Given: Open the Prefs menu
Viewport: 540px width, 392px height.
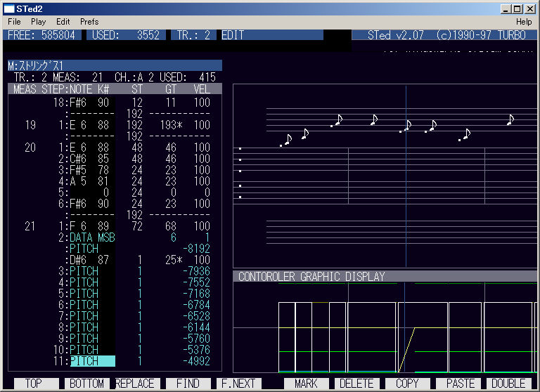Looking at the screenshot, I should (89, 22).
